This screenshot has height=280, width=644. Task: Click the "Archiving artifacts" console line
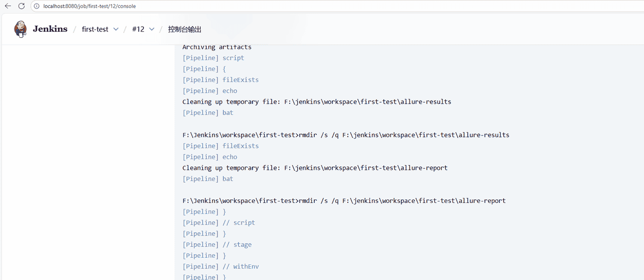[217, 47]
